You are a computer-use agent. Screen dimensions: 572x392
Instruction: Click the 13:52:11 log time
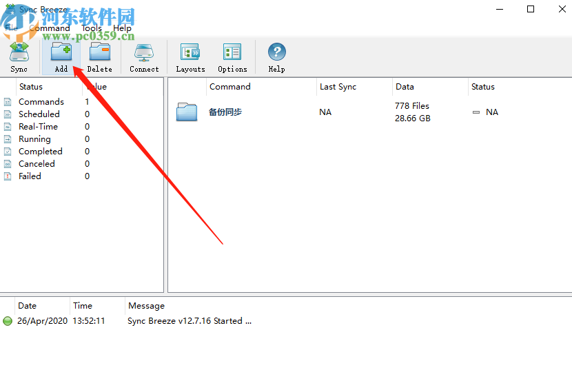[x=89, y=321]
